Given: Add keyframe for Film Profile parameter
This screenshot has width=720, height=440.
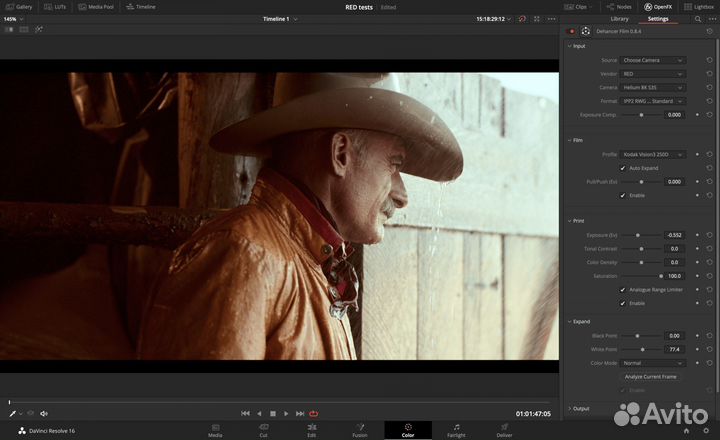Looking at the screenshot, I should pos(697,154).
